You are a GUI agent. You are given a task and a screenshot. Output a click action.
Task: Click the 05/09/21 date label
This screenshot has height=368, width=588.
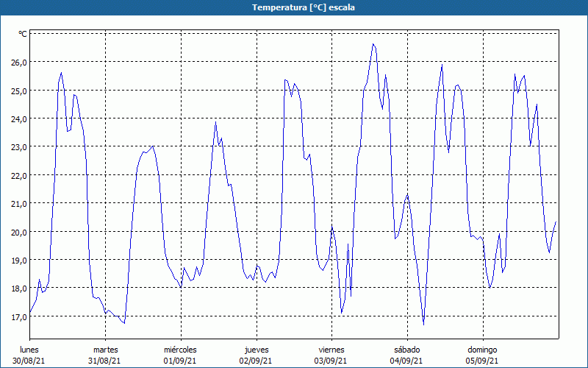click(x=482, y=361)
